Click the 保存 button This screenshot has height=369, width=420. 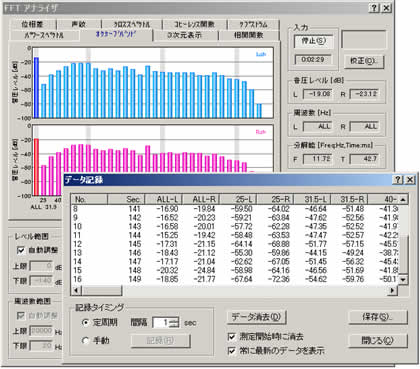click(x=378, y=317)
